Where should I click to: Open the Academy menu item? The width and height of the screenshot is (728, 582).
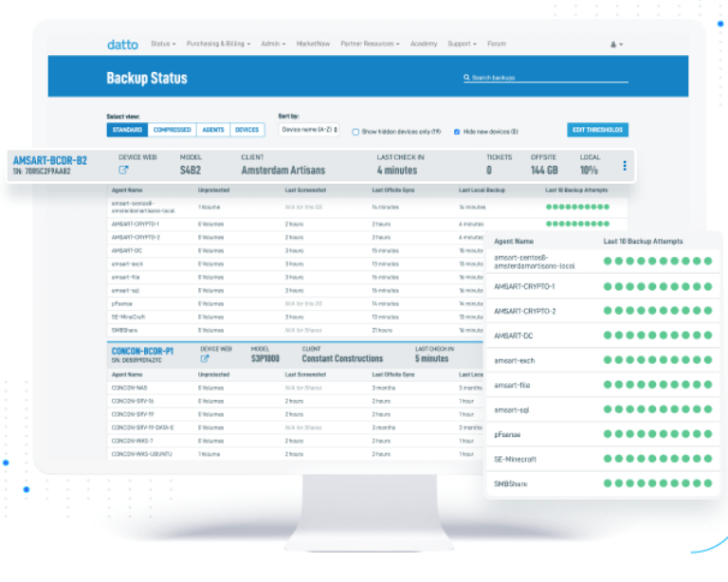click(424, 44)
